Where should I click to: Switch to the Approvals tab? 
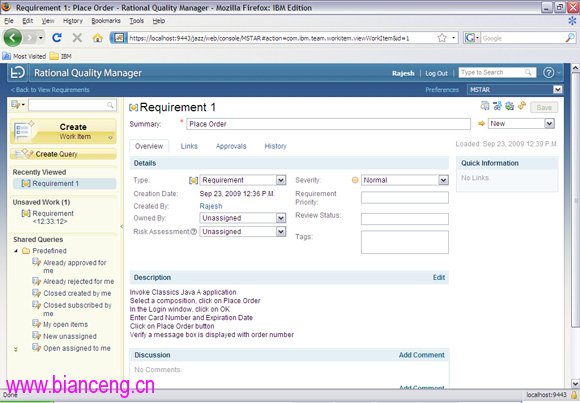pyautogui.click(x=231, y=146)
